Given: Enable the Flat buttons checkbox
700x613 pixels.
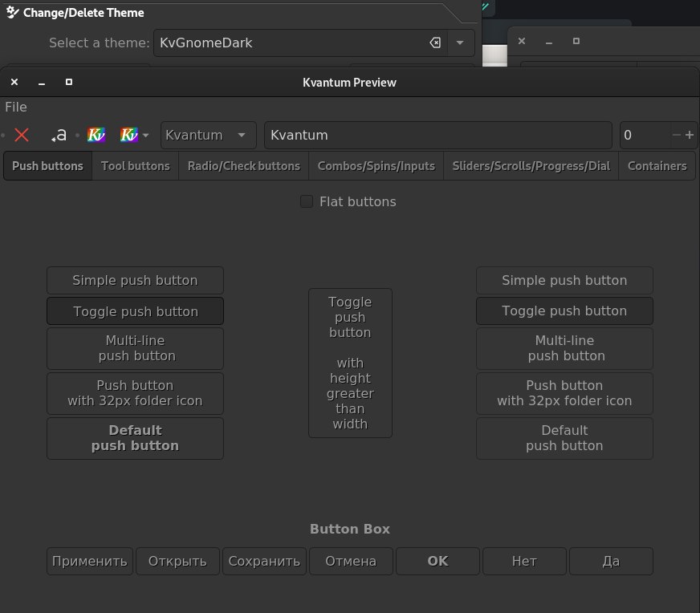Looking at the screenshot, I should 307,201.
